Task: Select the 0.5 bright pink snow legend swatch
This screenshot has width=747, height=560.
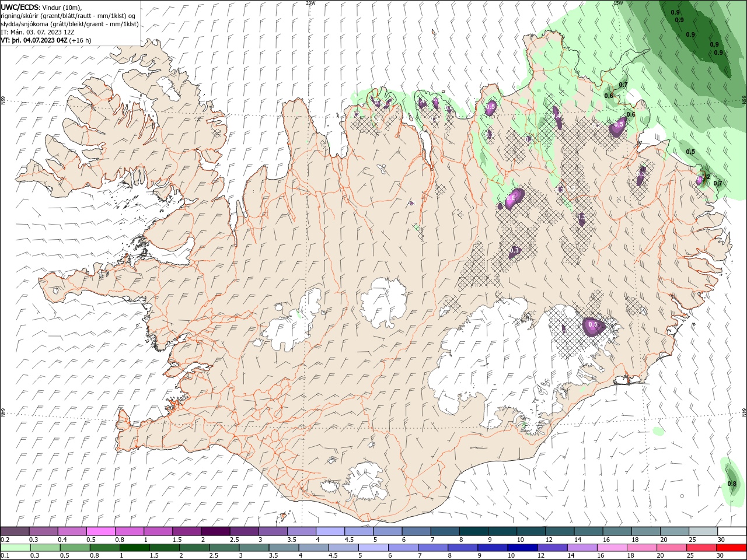Action: tap(101, 531)
